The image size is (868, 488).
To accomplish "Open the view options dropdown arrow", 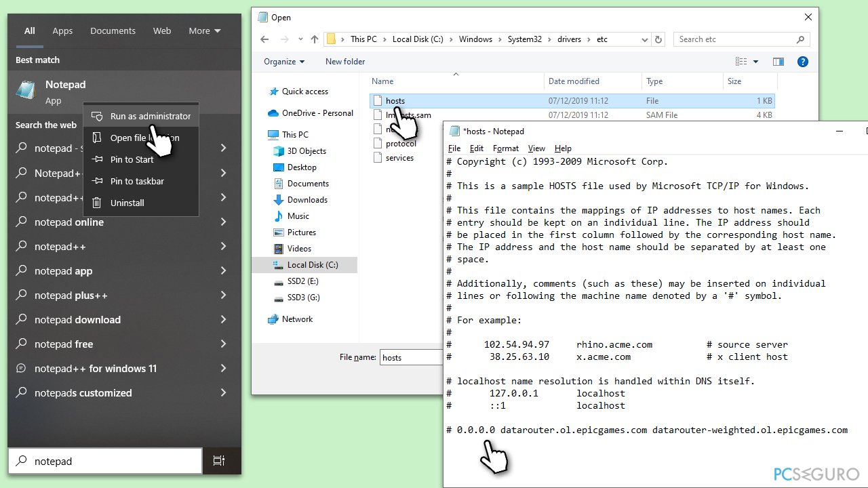I will coord(755,62).
